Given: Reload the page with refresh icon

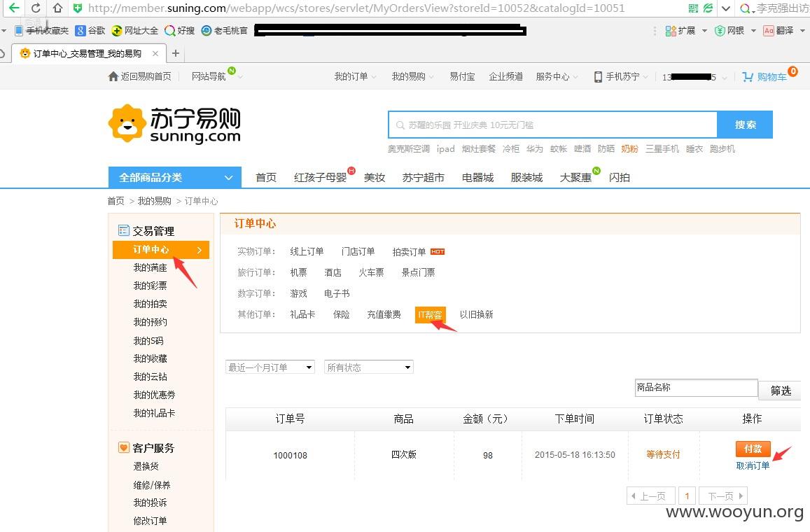Looking at the screenshot, I should 36,8.
